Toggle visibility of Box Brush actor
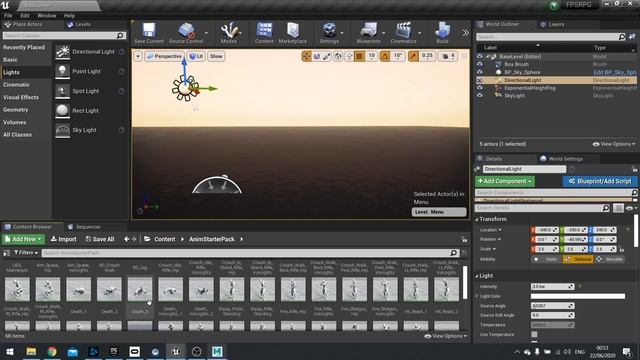The image size is (640, 360). pos(480,64)
